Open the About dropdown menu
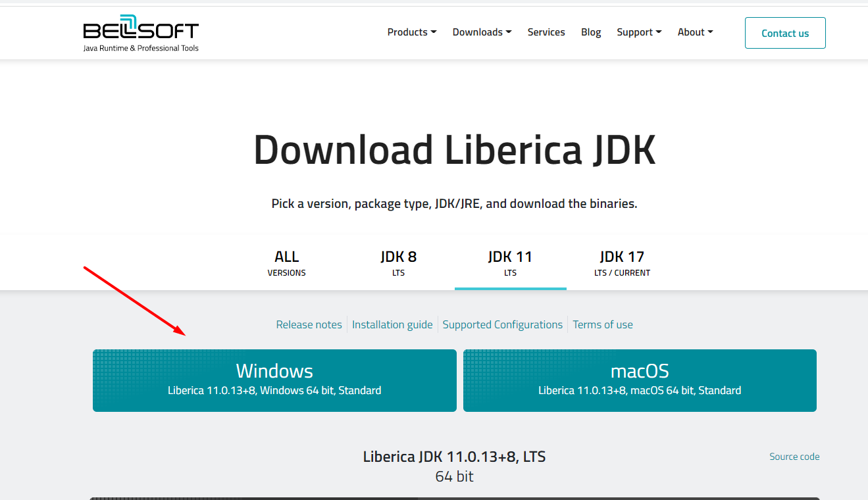 click(696, 32)
